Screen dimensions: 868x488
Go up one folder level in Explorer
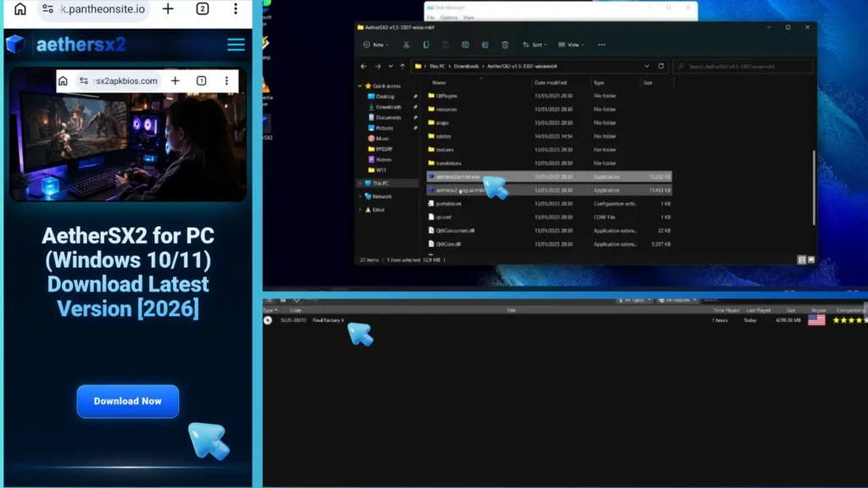pyautogui.click(x=403, y=66)
